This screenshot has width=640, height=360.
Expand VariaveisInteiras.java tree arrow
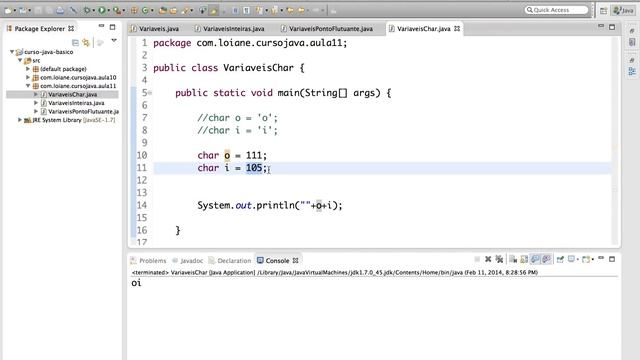36,103
